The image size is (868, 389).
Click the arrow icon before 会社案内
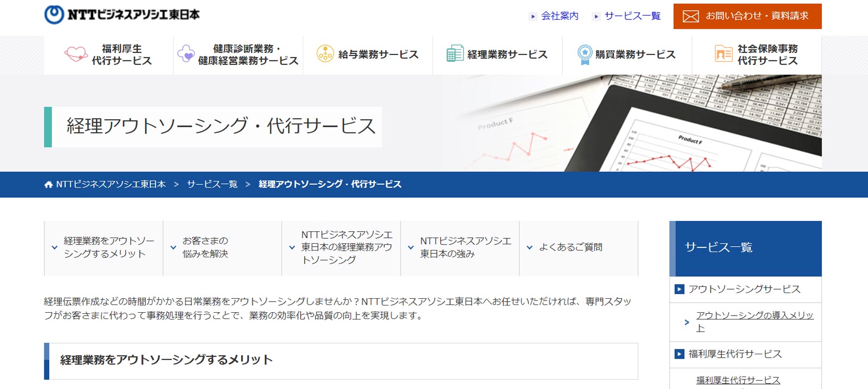[533, 16]
